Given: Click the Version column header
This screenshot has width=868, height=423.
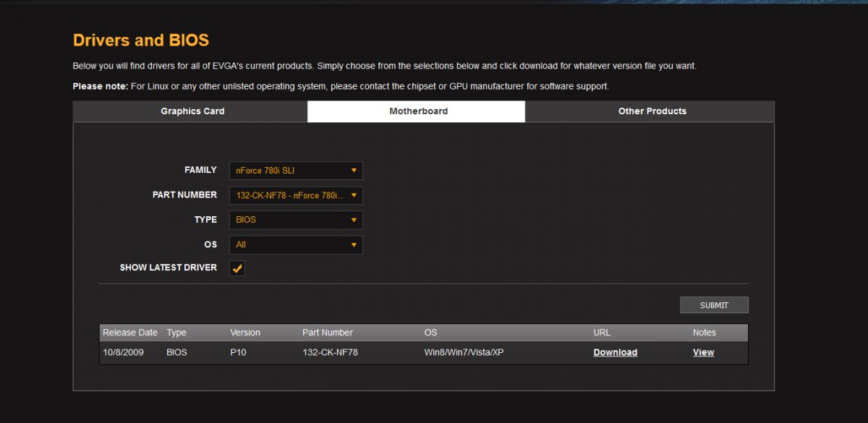Looking at the screenshot, I should point(244,333).
